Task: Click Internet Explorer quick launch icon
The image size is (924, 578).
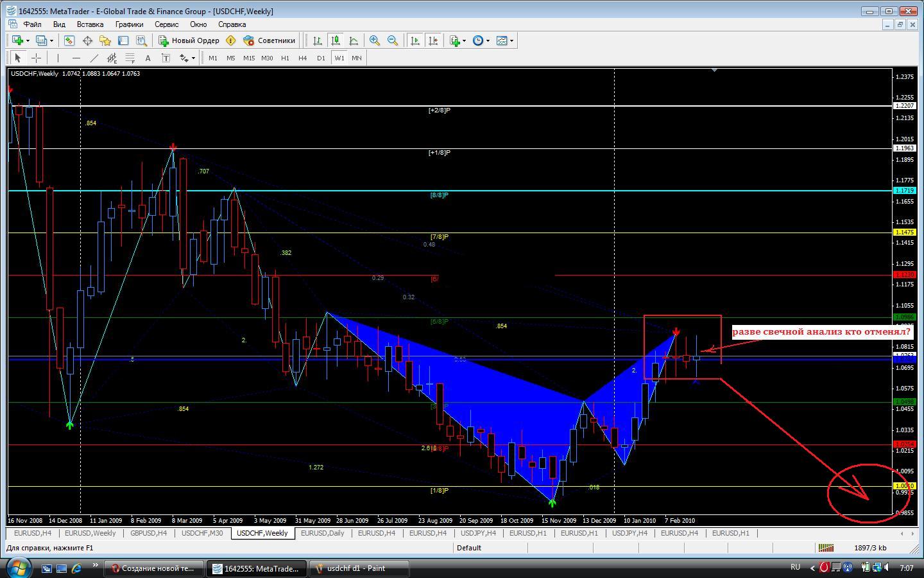Action: pos(77,568)
